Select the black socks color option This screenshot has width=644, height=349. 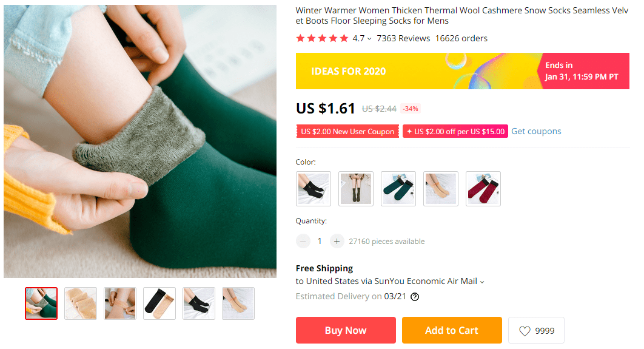pyautogui.click(x=314, y=189)
